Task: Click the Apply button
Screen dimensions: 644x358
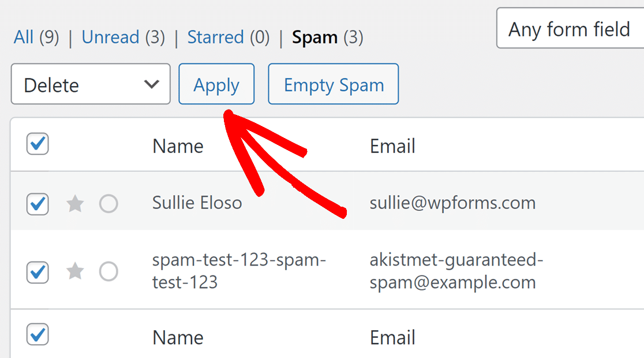Action: 216,84
